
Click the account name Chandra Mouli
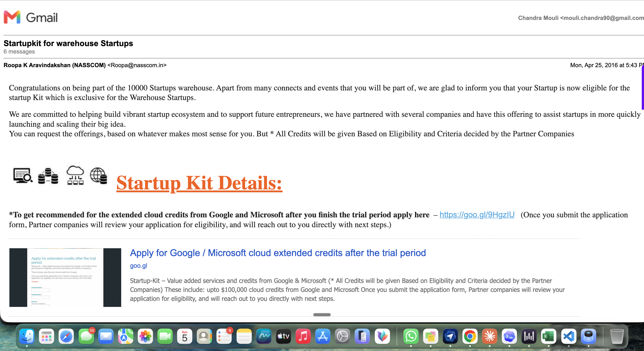[x=538, y=18]
